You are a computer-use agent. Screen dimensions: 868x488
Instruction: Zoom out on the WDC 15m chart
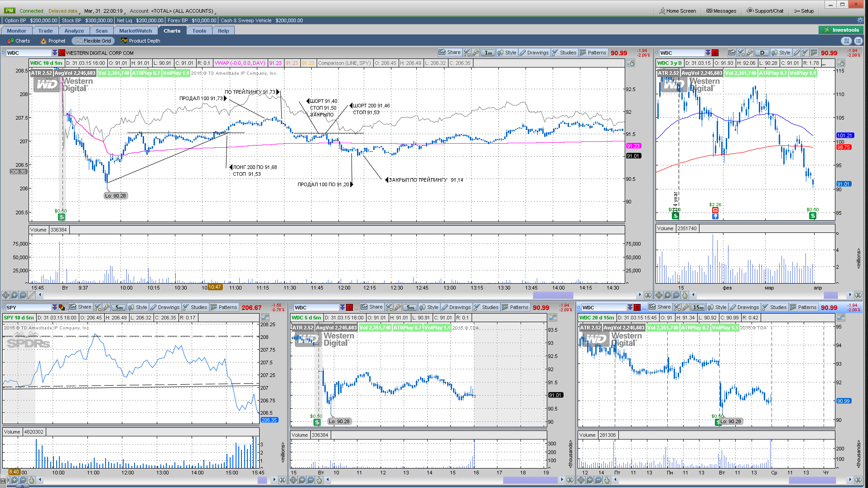[598, 480]
